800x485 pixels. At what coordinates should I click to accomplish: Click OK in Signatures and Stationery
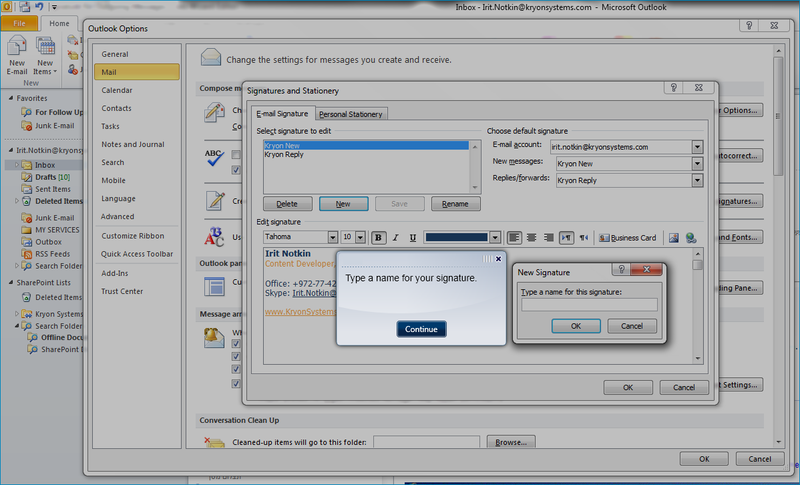click(x=628, y=388)
